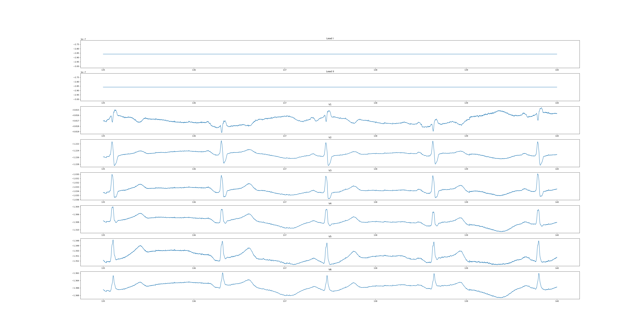
Task: Click the 137 tick under V6 plot
Action: [x=285, y=301]
